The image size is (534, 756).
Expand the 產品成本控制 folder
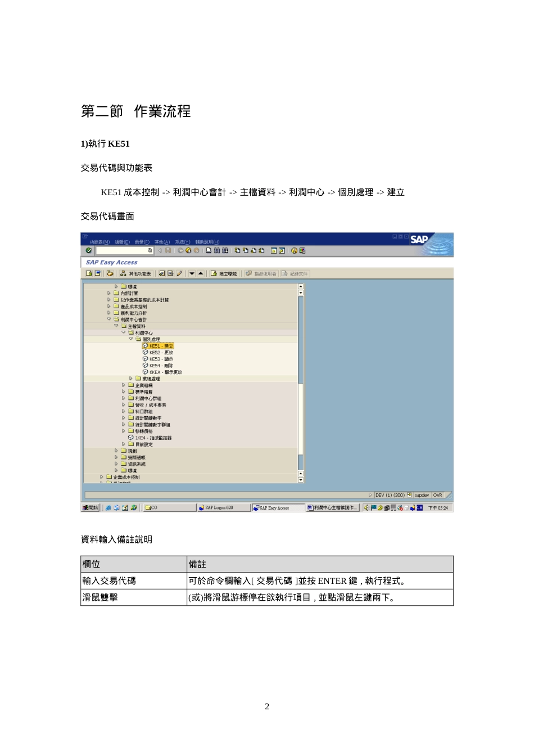click(x=109, y=306)
